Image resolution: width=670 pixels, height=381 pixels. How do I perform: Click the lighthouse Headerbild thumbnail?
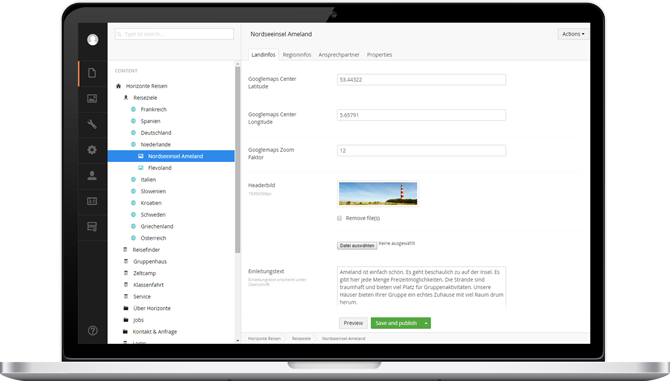coord(378,193)
